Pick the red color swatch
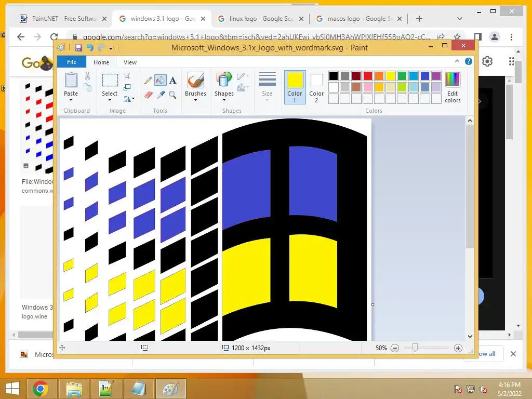The width and height of the screenshot is (532, 399). [368, 76]
